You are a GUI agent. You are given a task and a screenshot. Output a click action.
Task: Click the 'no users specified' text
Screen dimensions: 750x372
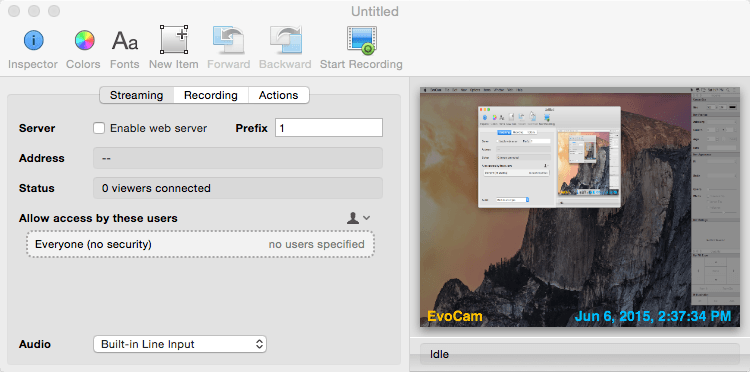[x=316, y=244]
